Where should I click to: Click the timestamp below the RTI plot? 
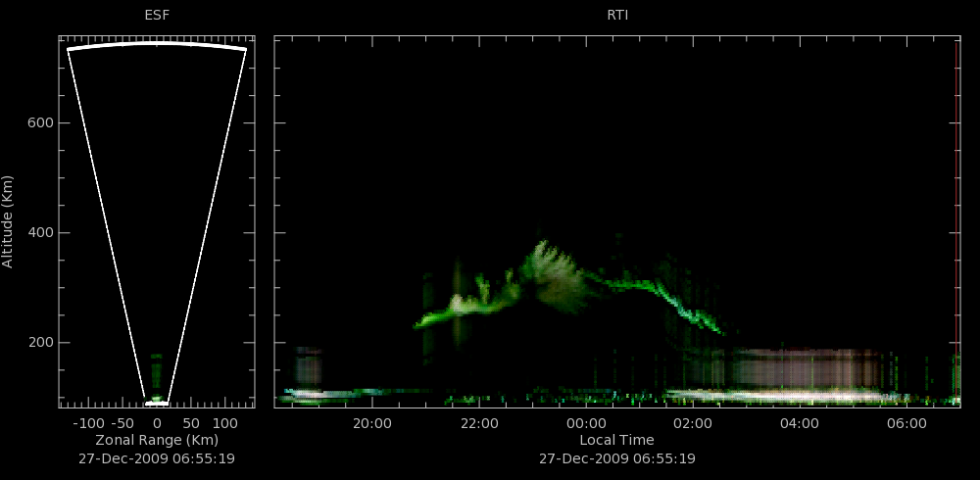point(616,458)
